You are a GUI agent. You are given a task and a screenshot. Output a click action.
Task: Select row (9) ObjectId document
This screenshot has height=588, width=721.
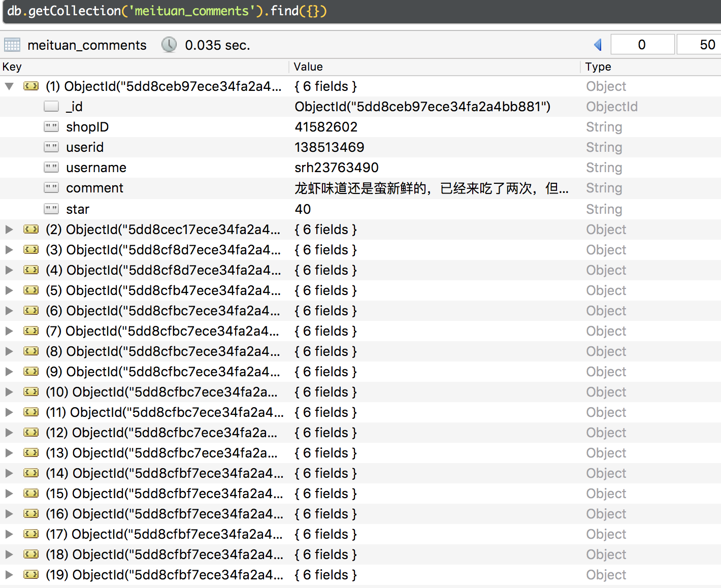coord(360,372)
